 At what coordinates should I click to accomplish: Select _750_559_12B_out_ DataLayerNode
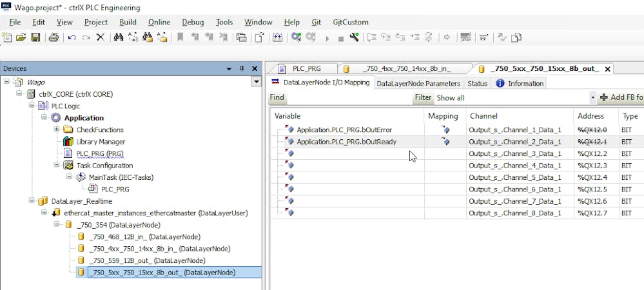(147, 260)
